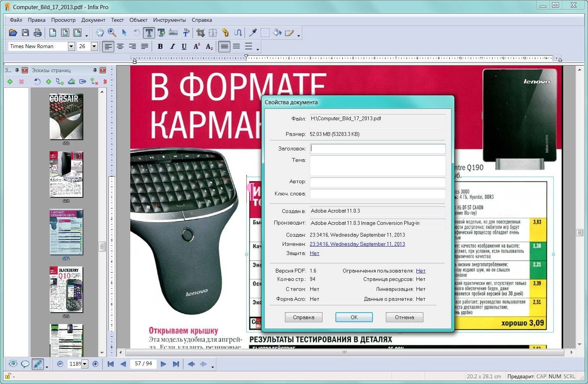588x384 pixels.
Task: Select the Object arrow pointer tool
Action: tap(124, 33)
